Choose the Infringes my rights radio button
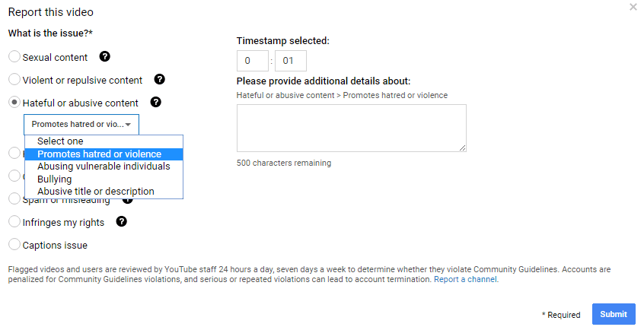Screen dimensions: 644x330 click(14, 223)
